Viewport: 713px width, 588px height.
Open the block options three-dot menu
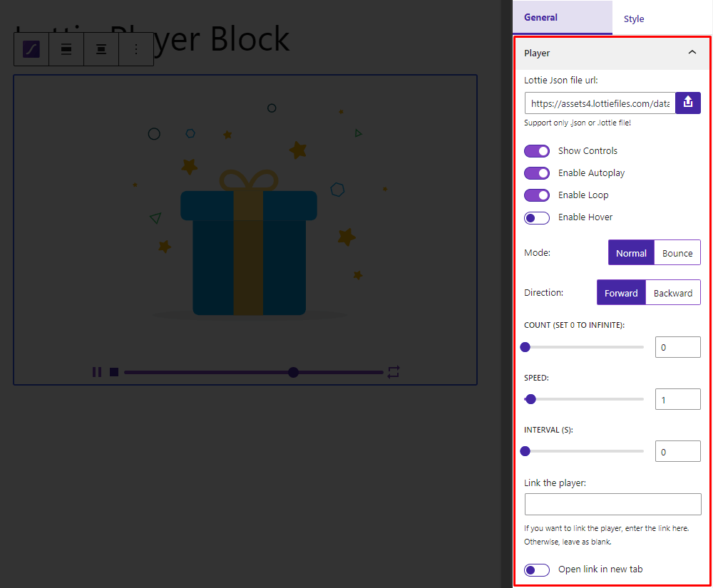point(136,49)
